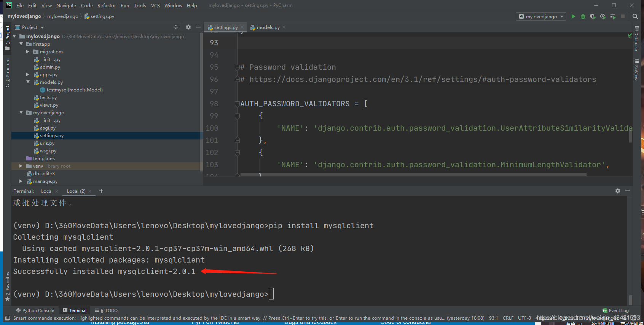Image resolution: width=644 pixels, height=325 pixels.
Task: Click the editor horizontal scrollbar
Action: 413,175
